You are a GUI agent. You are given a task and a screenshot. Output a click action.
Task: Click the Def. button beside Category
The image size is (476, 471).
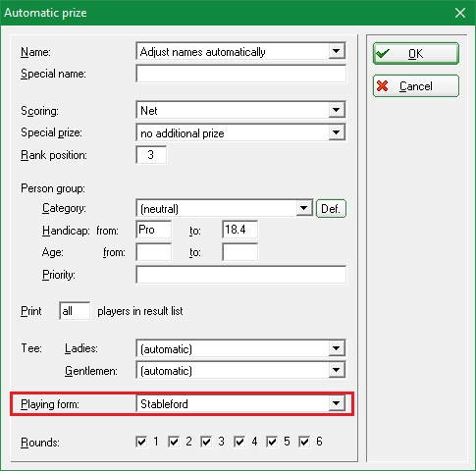[331, 208]
